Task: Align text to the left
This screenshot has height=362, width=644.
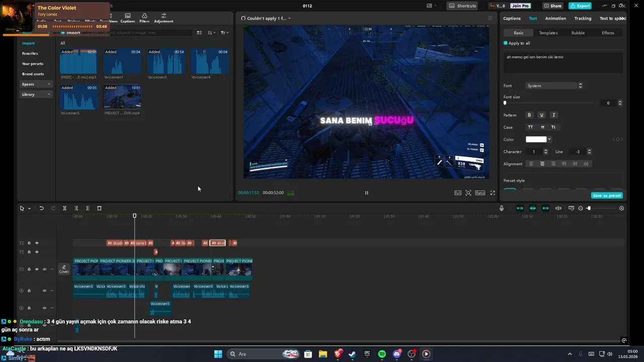Action: pos(531,164)
